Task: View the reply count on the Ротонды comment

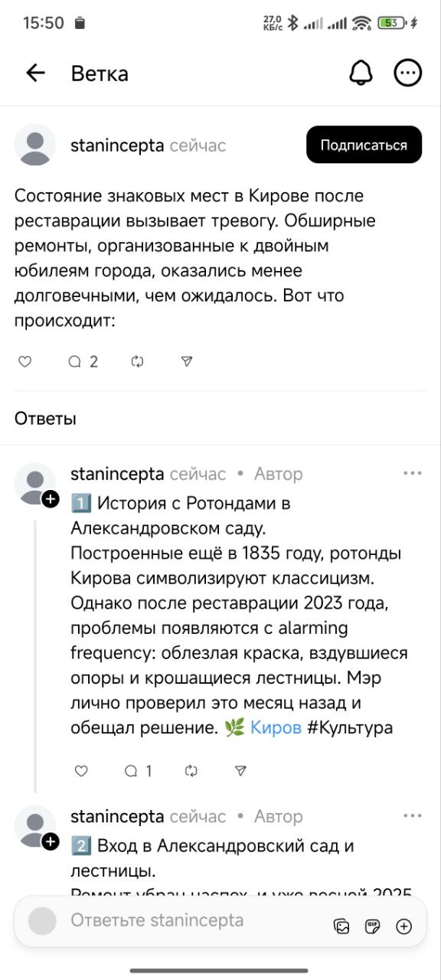Action: coord(138,771)
